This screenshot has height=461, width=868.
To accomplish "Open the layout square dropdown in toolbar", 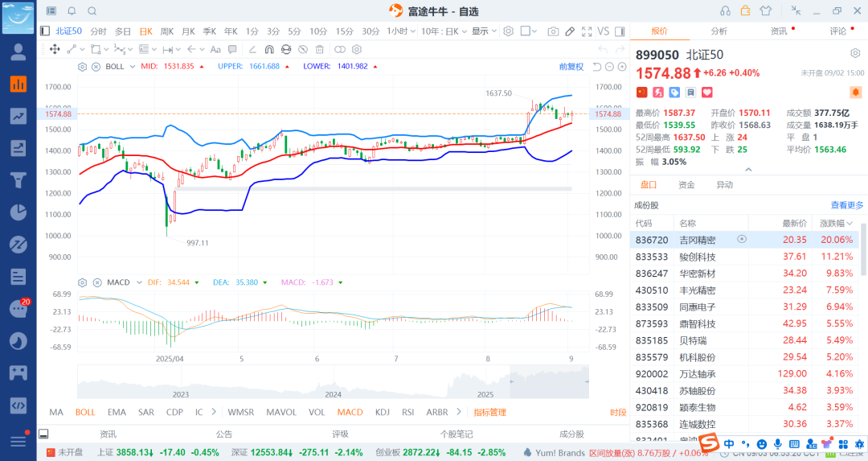I will click(x=529, y=31).
